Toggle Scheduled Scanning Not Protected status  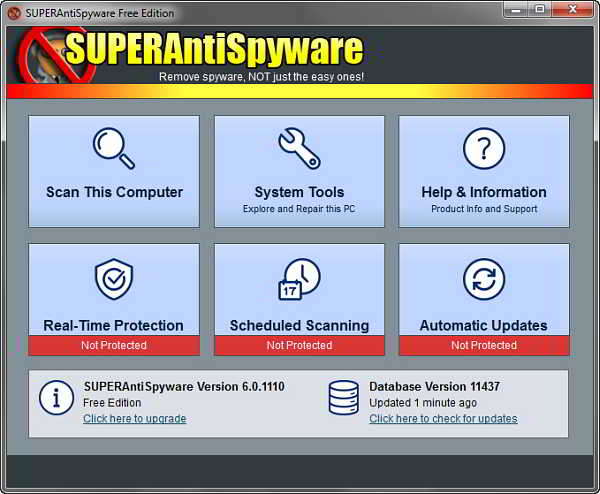299,345
